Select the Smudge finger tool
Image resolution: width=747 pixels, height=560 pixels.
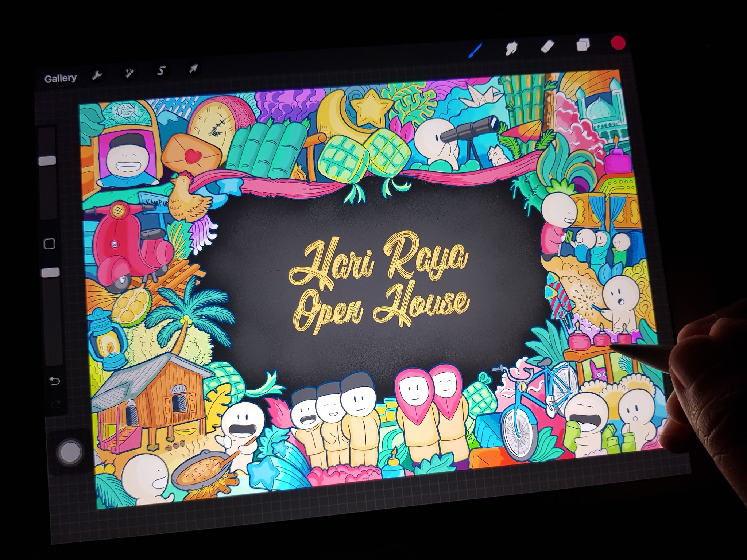512,48
